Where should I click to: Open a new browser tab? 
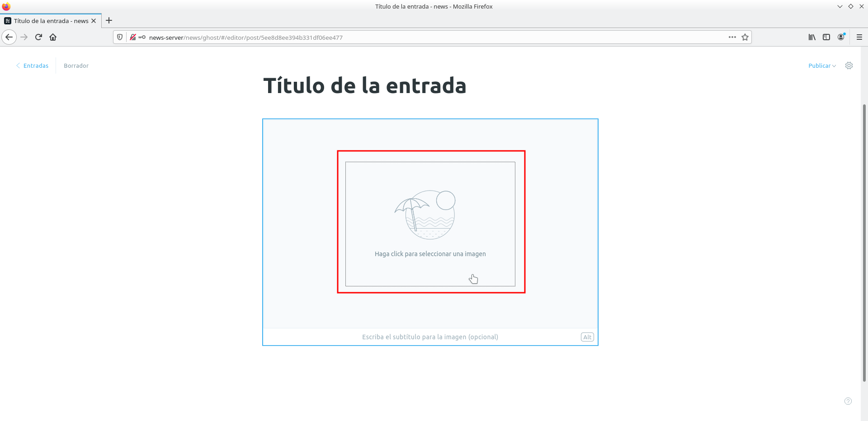tap(109, 20)
